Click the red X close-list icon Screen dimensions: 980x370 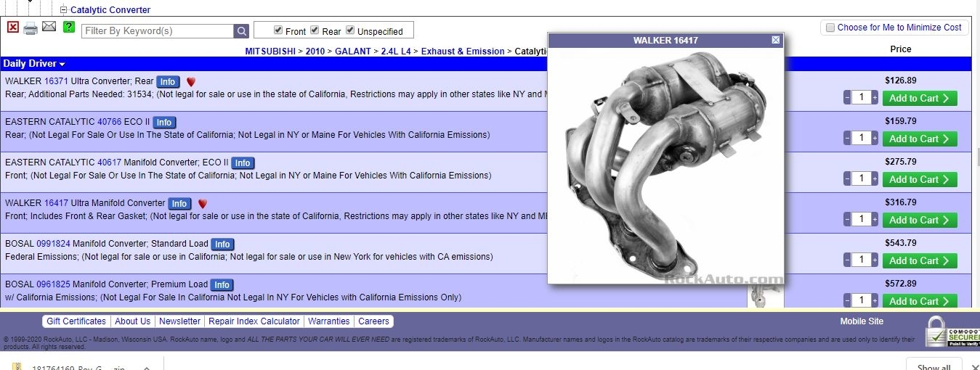click(x=13, y=27)
